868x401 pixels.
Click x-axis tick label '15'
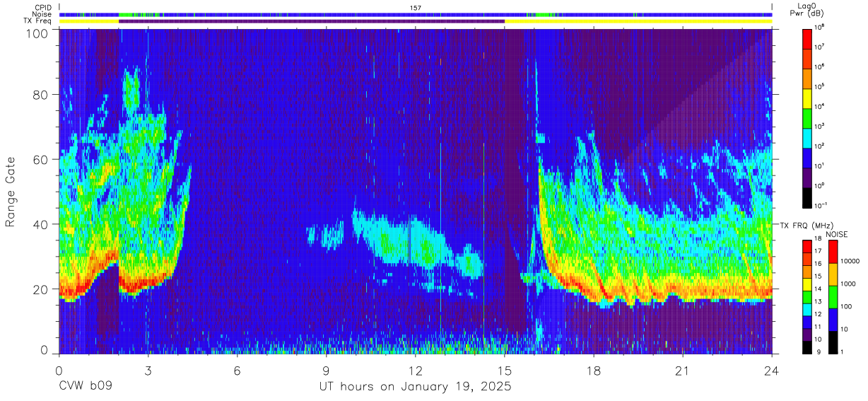pos(505,371)
